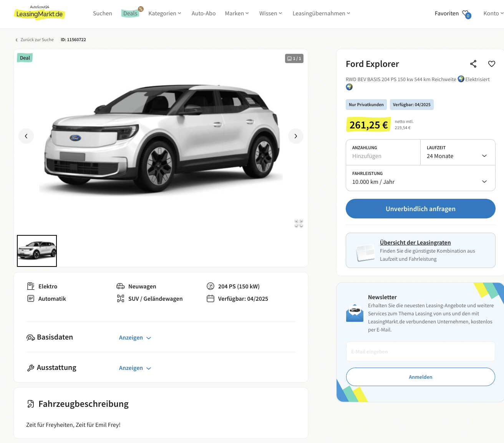Click the availability calendar icon
The image size is (504, 443).
pos(211,298)
